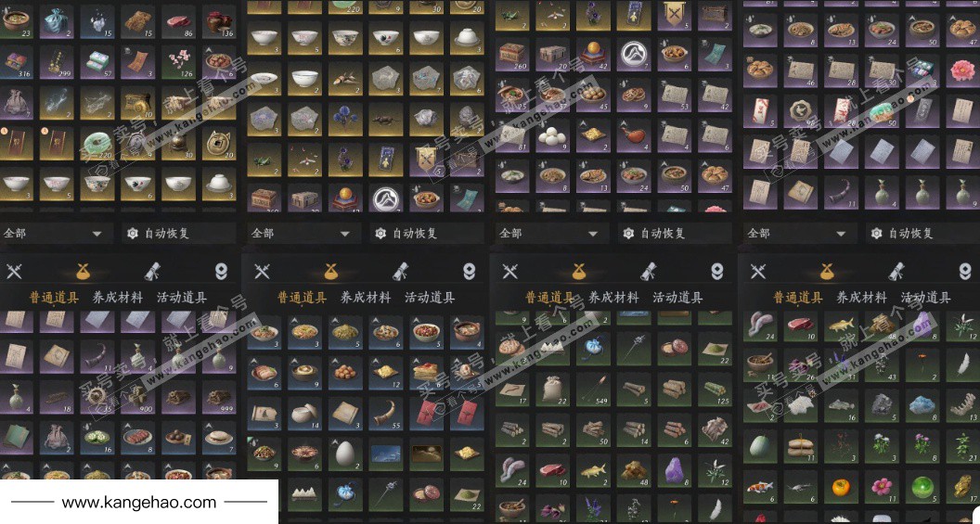Image resolution: width=980 pixels, height=524 pixels.
Task: Pick the koi fish item
Action: (760, 487)
